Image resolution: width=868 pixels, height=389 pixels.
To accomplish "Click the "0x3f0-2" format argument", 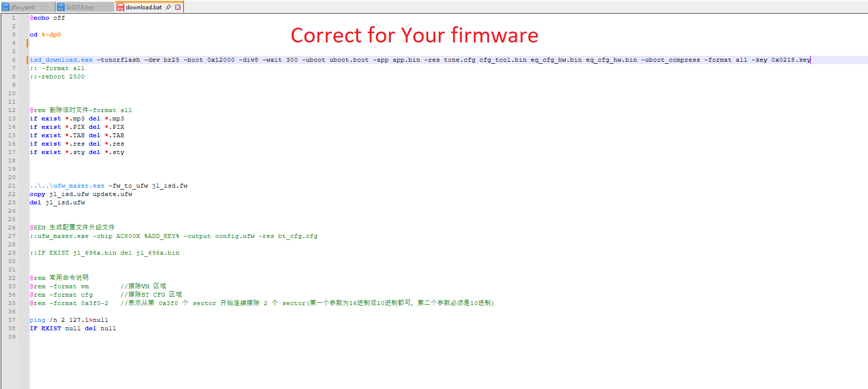I will pos(95,303).
